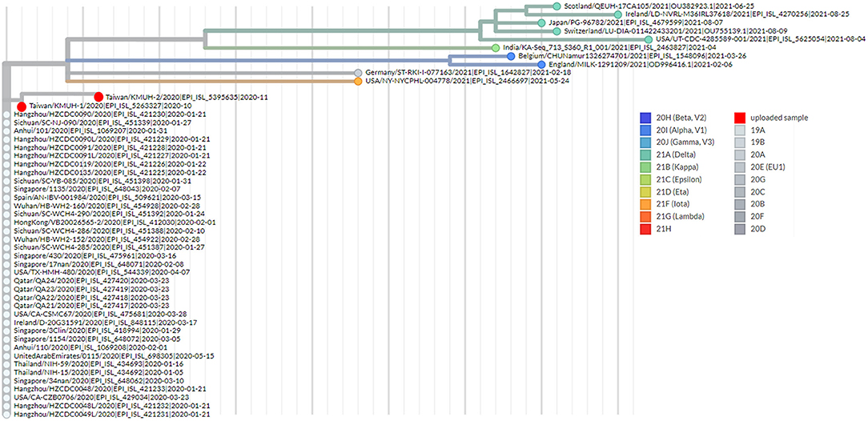Select the 20I (Alpha, V1) legend swatch
Screen dimensions: 868x421
(x=645, y=130)
